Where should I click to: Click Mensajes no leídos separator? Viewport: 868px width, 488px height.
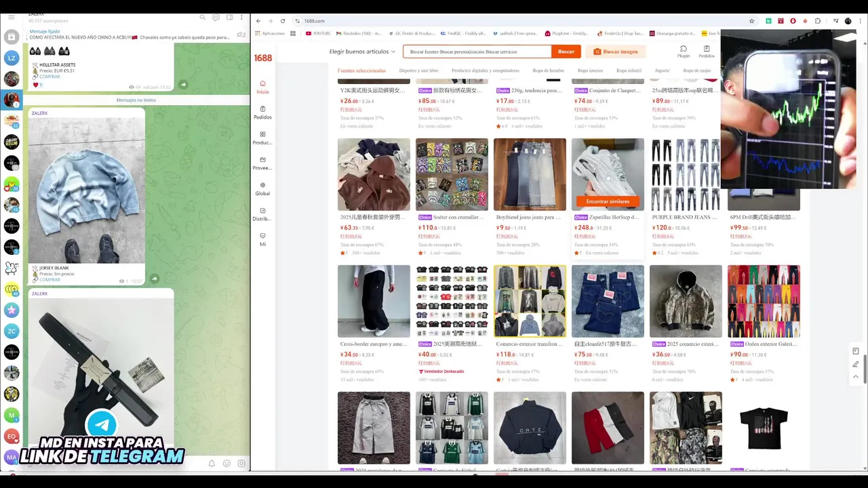pyautogui.click(x=136, y=100)
